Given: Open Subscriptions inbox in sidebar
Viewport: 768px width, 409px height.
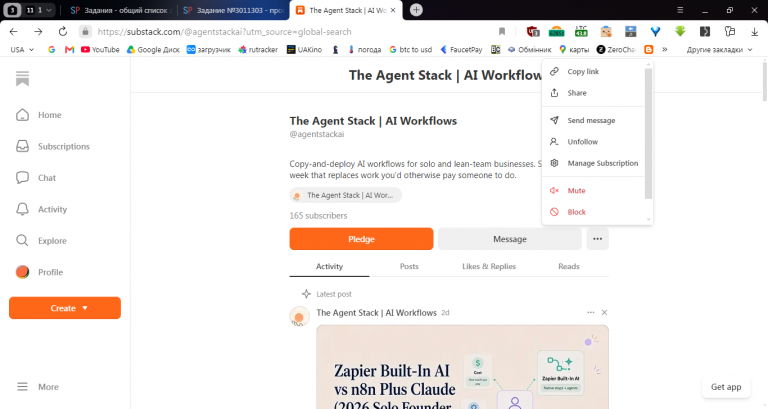Looking at the screenshot, I should (52, 146).
